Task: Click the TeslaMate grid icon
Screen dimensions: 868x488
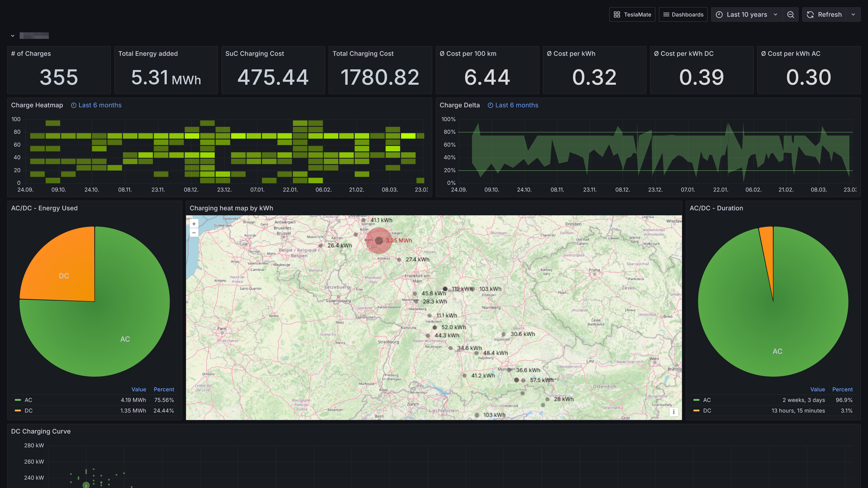Action: tap(617, 14)
